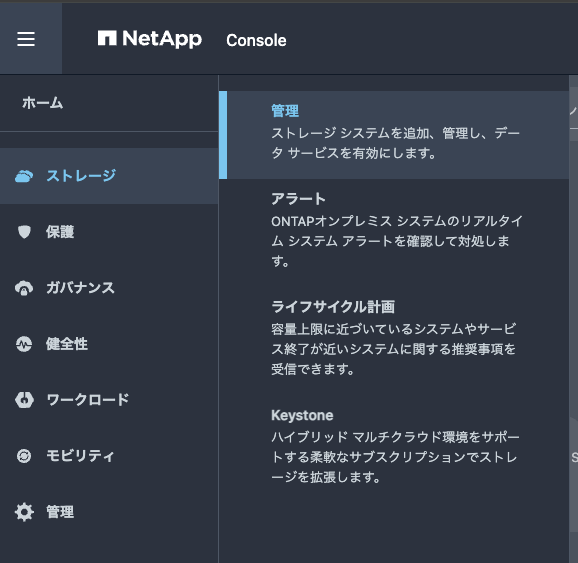The height and width of the screenshot is (563, 578).
Task: Select ストレージ in the sidebar
Action: click(109, 176)
